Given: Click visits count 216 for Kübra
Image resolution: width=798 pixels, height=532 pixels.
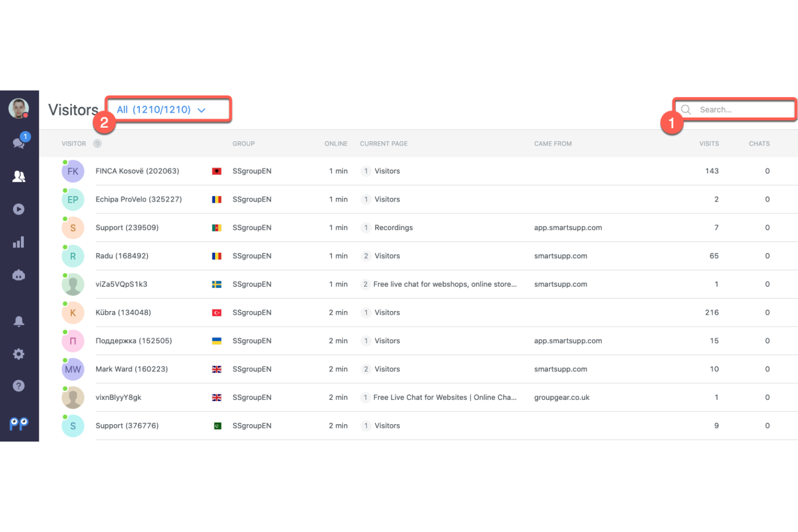Looking at the screenshot, I should 712,313.
